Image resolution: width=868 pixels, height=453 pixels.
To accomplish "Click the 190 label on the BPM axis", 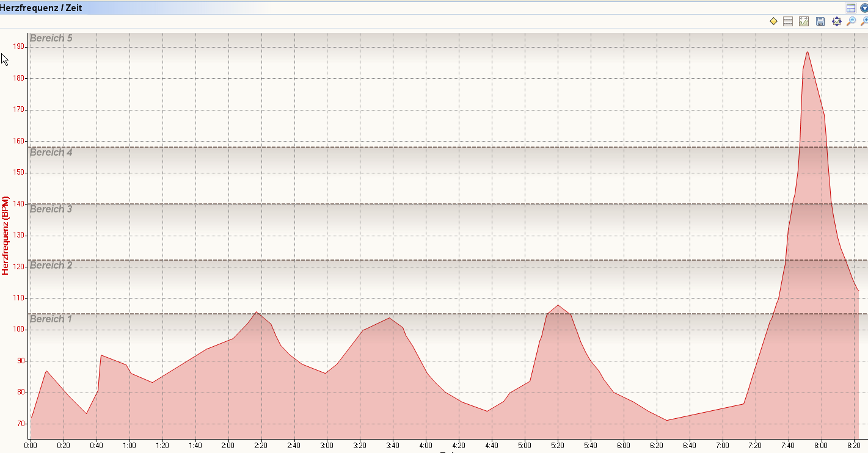I will (x=18, y=46).
